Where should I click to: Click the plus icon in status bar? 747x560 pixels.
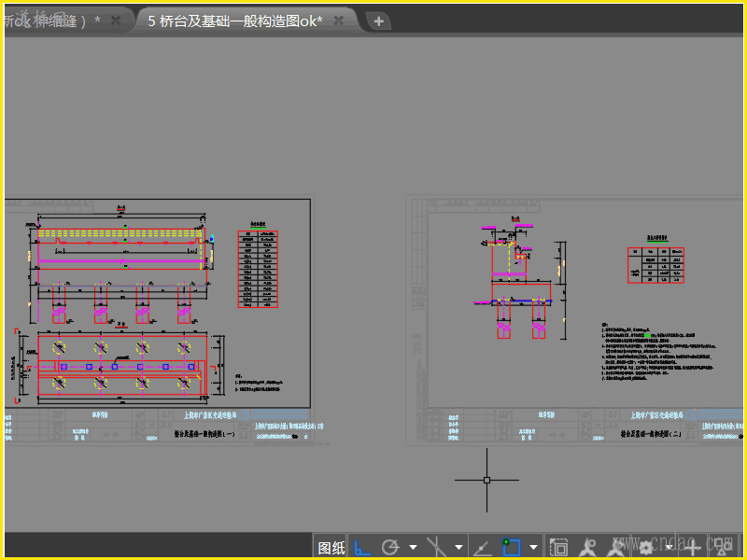692,547
